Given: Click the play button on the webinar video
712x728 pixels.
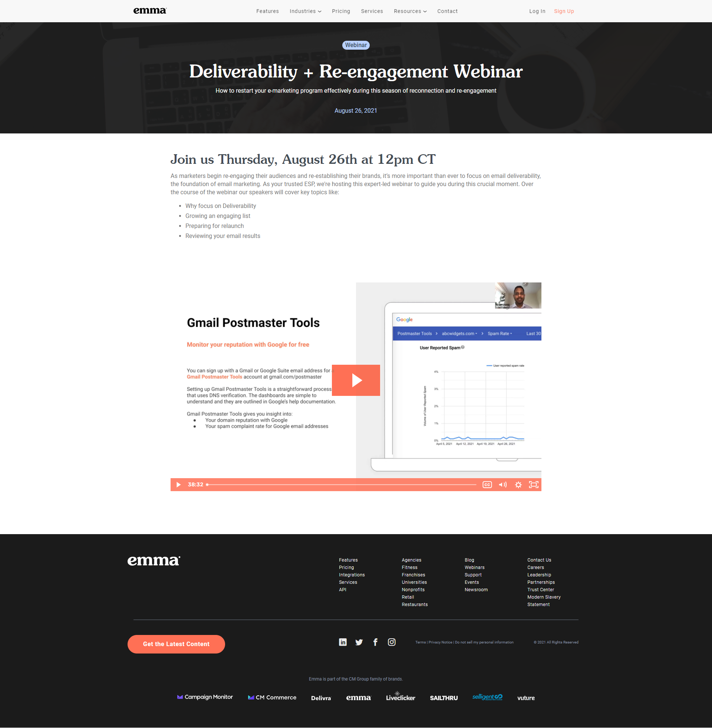Looking at the screenshot, I should point(356,381).
